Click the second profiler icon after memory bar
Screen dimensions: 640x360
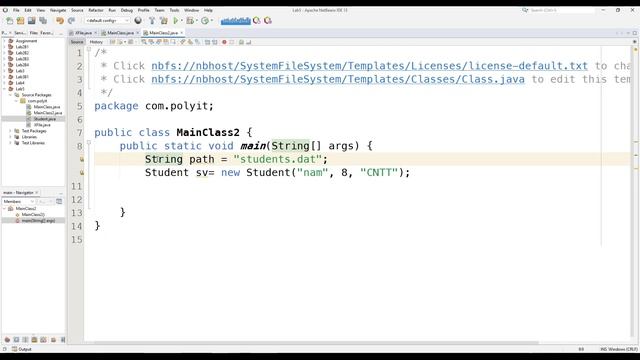click(x=268, y=20)
